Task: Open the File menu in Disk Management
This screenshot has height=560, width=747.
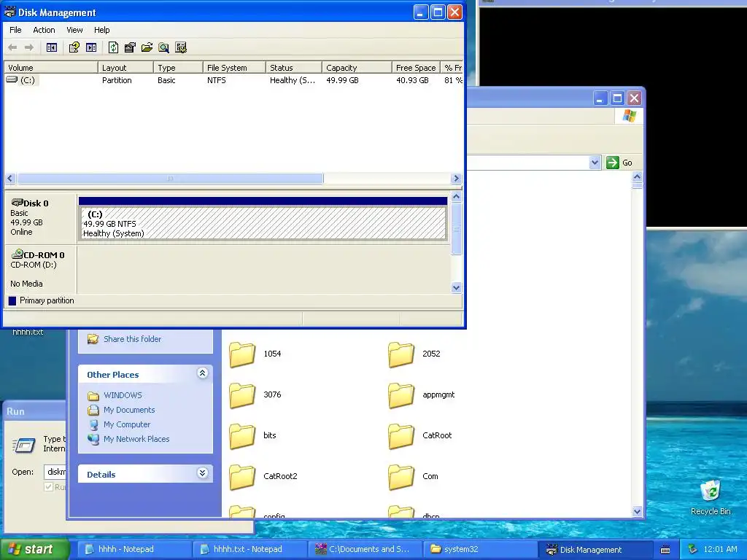Action: pos(15,30)
